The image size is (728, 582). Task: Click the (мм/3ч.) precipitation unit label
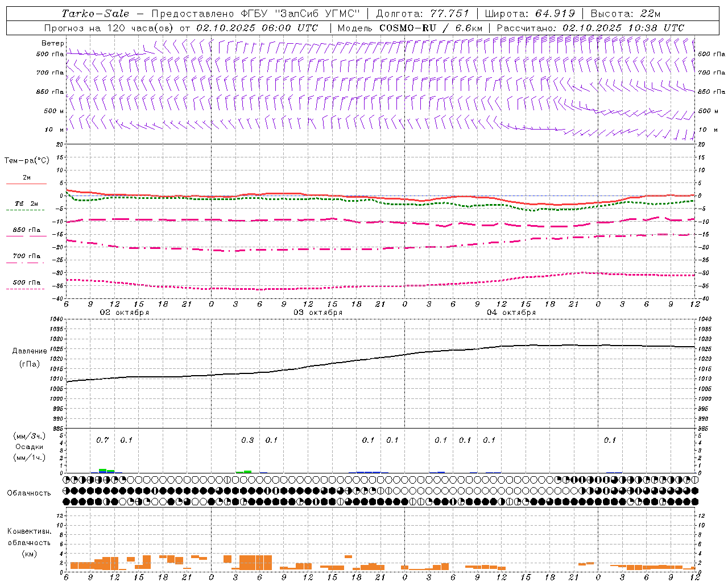(30, 436)
